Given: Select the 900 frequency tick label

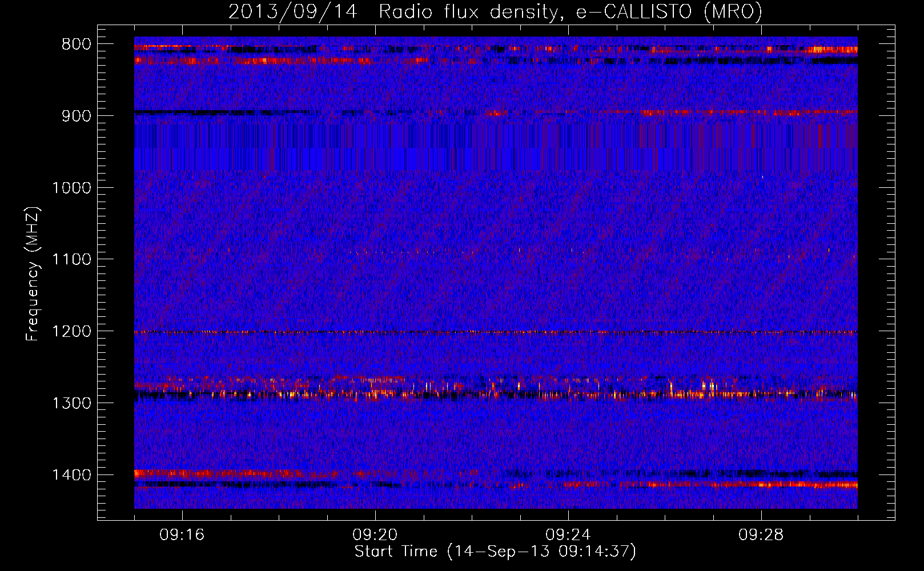Looking at the screenshot, I should click(77, 116).
